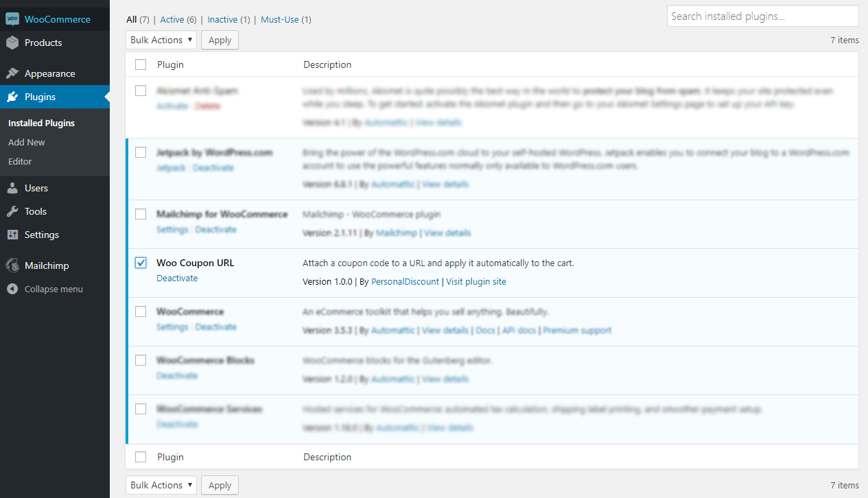Deactivate Jetpack by WordPress.com plugin
Image resolution: width=868 pixels, height=498 pixels.
(213, 168)
